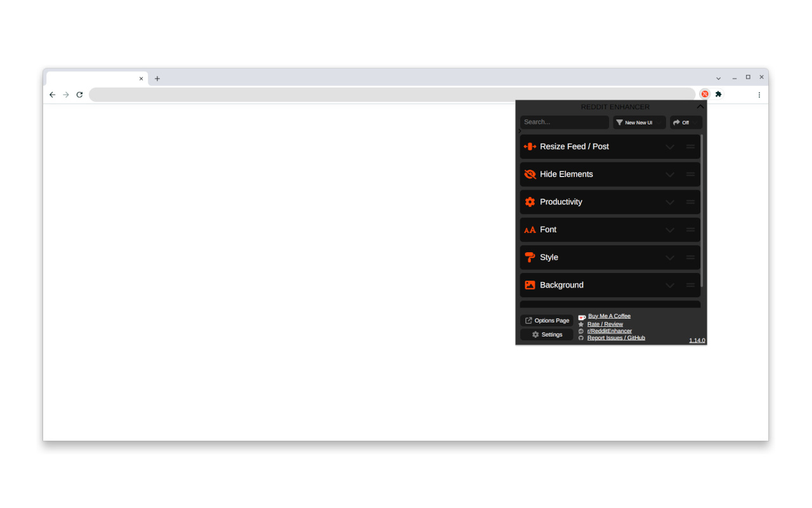Expand the Productivity section chevron

670,203
